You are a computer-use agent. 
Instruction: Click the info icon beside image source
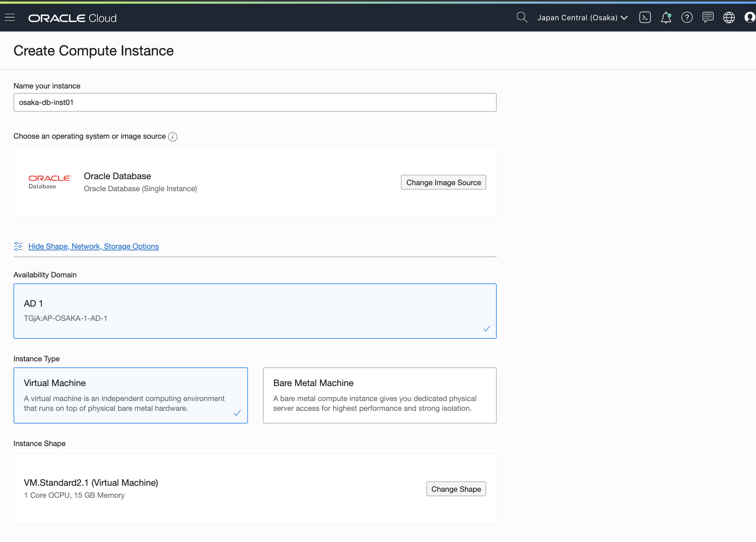coord(173,136)
